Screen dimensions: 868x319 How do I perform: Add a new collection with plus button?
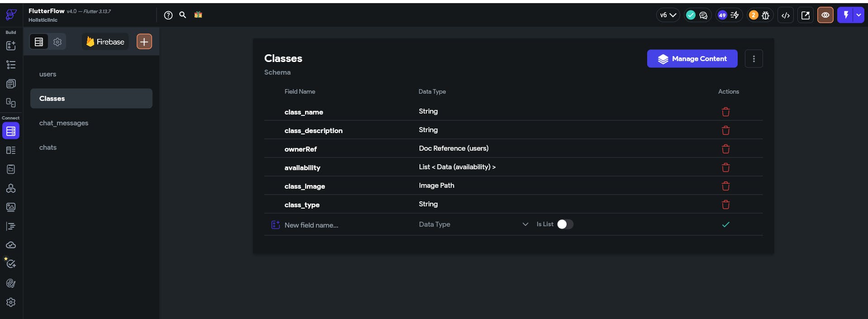pos(144,42)
